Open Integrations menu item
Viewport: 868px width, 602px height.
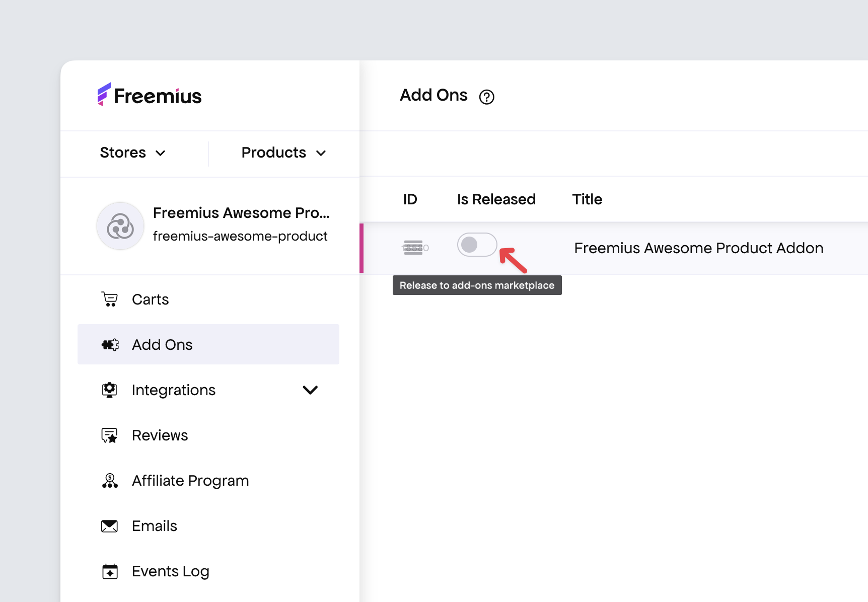point(208,390)
